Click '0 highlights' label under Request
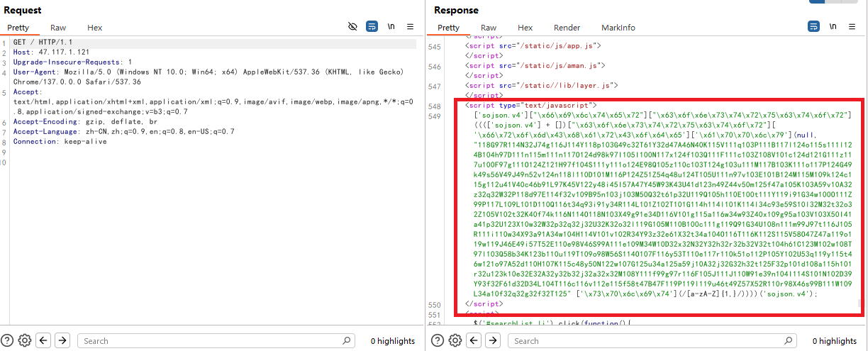868x351 pixels. click(393, 341)
